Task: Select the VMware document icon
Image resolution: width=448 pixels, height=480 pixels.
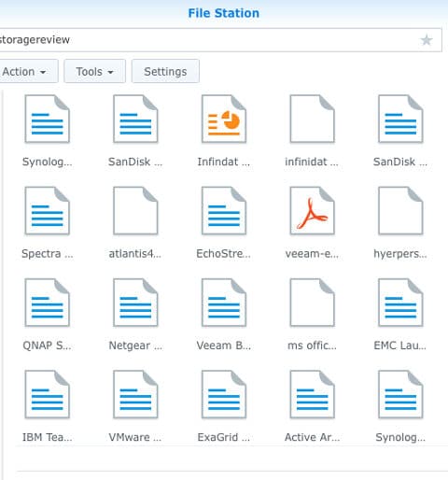Action: (135, 394)
